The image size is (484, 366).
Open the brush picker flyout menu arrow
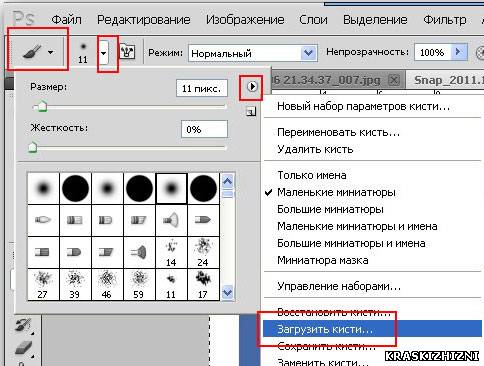pyautogui.click(x=252, y=87)
